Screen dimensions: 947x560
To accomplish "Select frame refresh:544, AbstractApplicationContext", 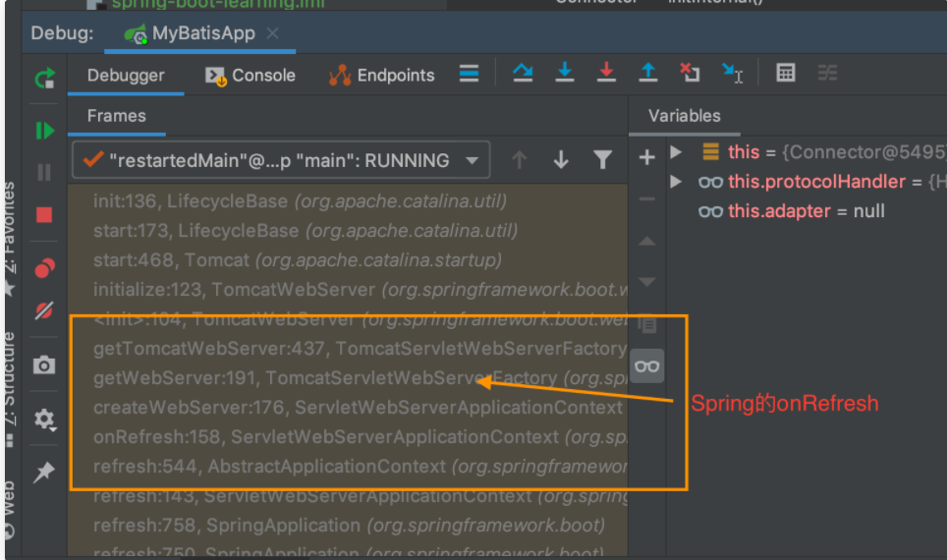I will tap(348, 467).
